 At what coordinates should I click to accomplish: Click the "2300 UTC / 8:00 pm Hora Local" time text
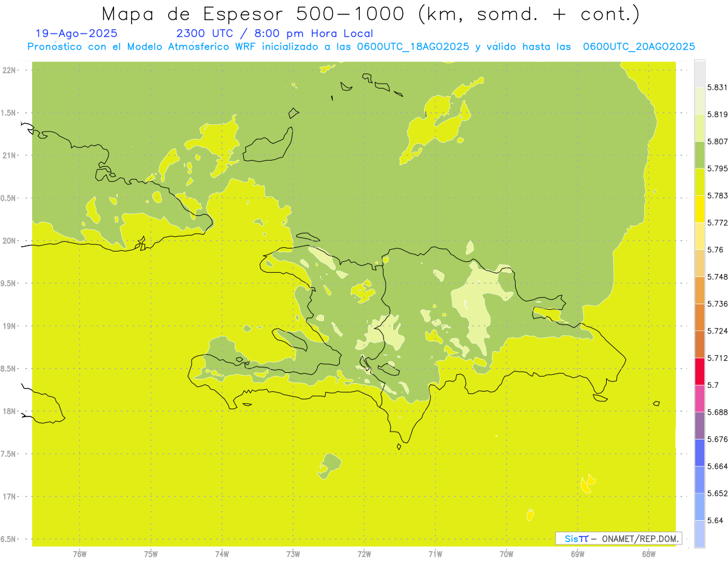coord(274,34)
